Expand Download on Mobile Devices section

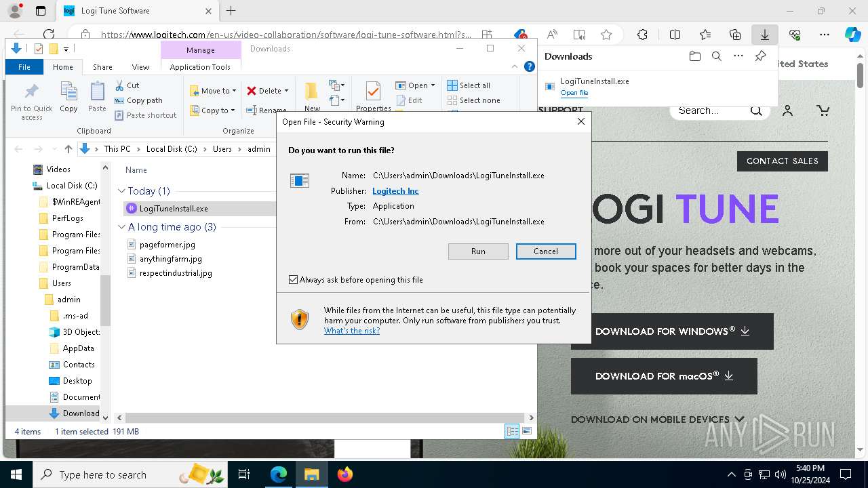[657, 420]
